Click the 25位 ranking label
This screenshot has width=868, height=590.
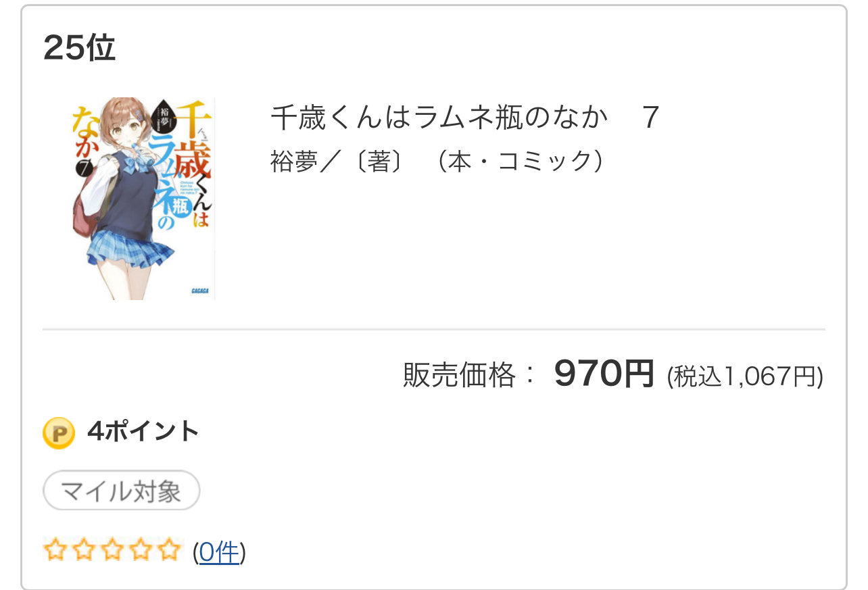[79, 48]
